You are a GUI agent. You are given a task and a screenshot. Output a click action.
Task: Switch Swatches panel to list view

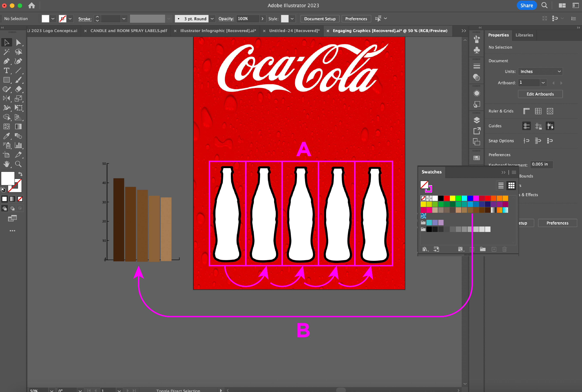pyautogui.click(x=501, y=185)
